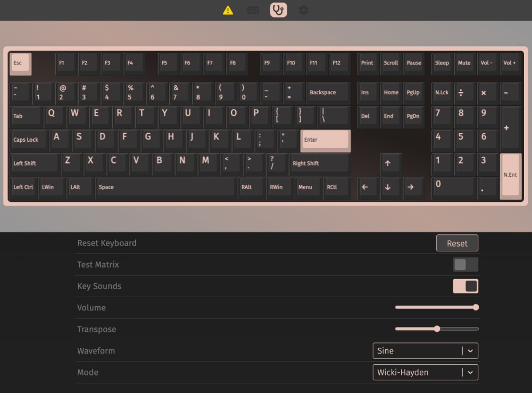Click the LWin key
This screenshot has width=532, height=393.
(x=52, y=188)
